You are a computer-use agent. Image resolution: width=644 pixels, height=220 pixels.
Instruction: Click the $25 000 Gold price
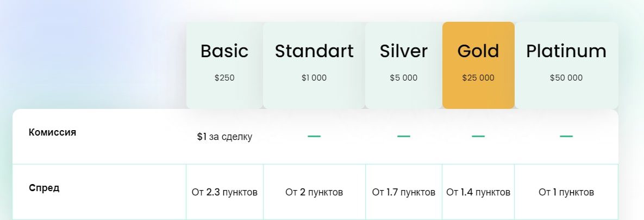coord(478,78)
